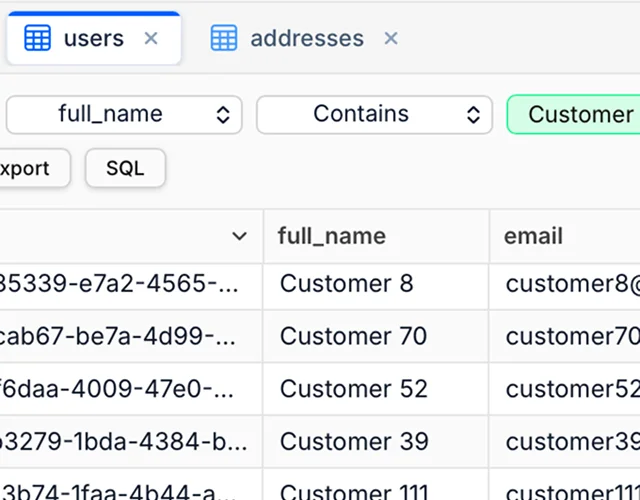The image size is (640, 500).
Task: Select the id cell containing be7a-4d99
Action: tap(131, 336)
